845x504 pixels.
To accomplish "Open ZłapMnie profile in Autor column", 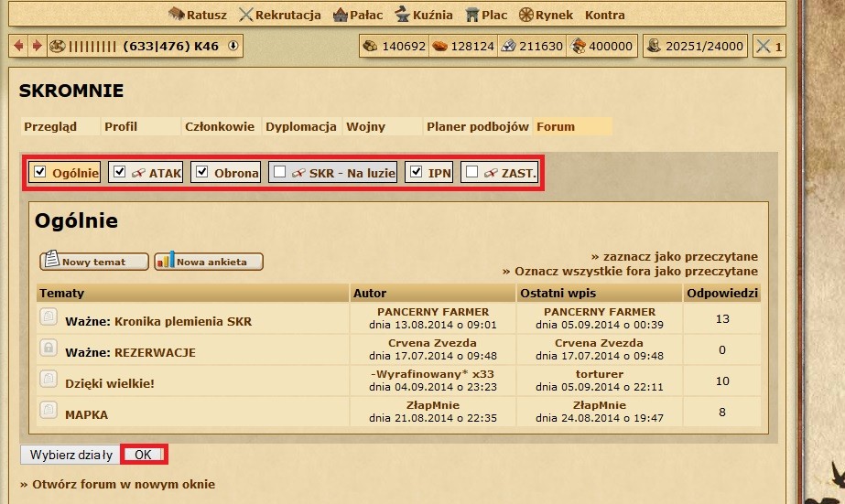I will coord(433,405).
